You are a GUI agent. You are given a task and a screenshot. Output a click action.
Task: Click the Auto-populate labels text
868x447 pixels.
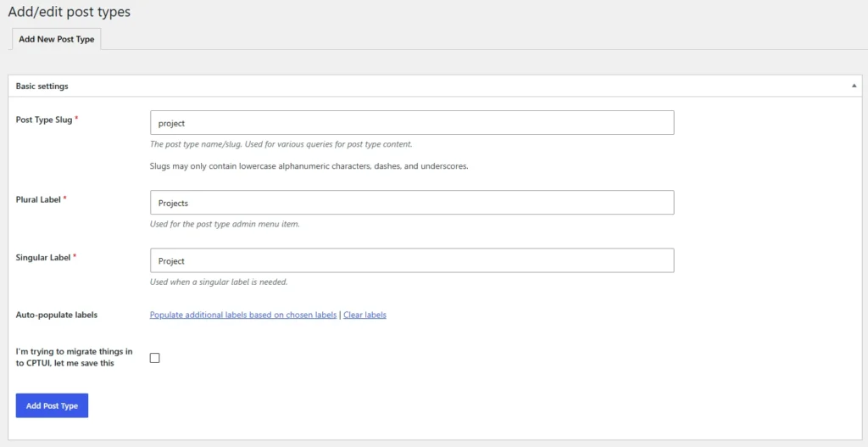[57, 315]
